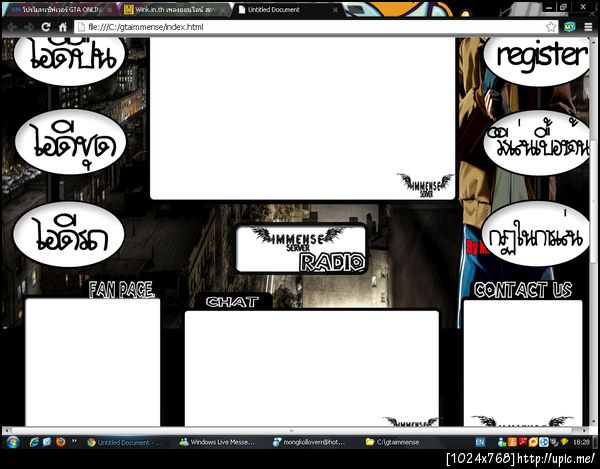Expand the quick launch overflow chevron
This screenshot has width=600, height=469.
[x=74, y=441]
